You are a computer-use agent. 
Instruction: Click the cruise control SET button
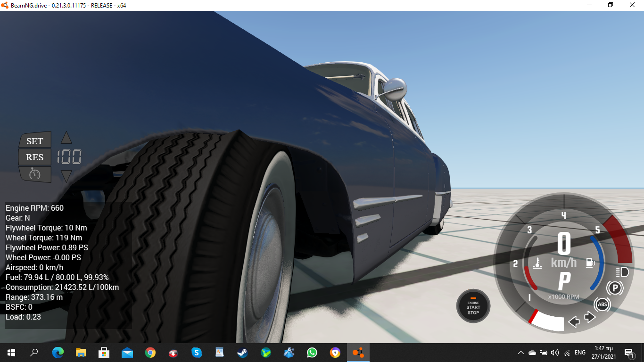tap(35, 140)
